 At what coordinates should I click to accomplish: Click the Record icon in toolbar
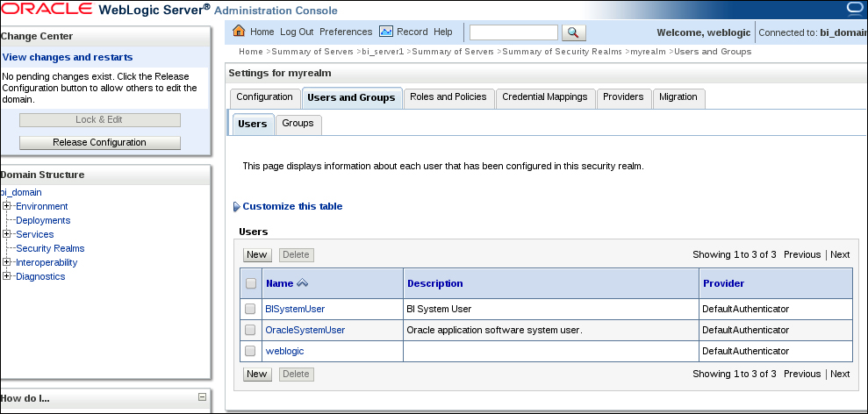(x=386, y=32)
